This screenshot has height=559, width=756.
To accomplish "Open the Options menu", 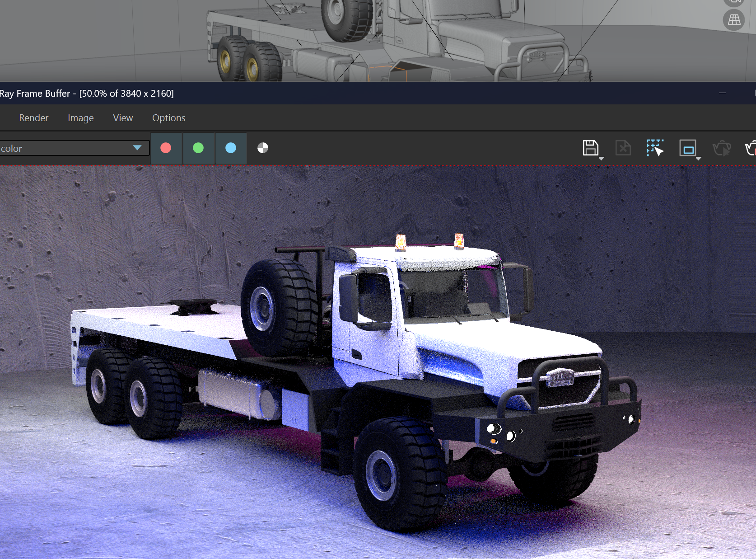I will click(168, 118).
